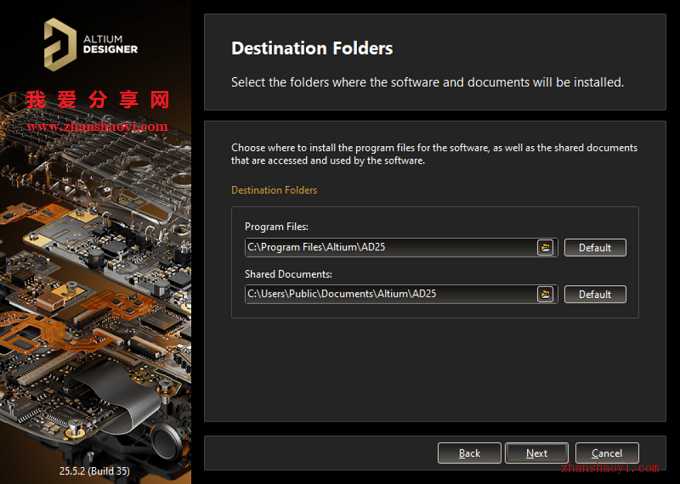
Task: Cancel the Altium Designer installation
Action: (x=607, y=453)
